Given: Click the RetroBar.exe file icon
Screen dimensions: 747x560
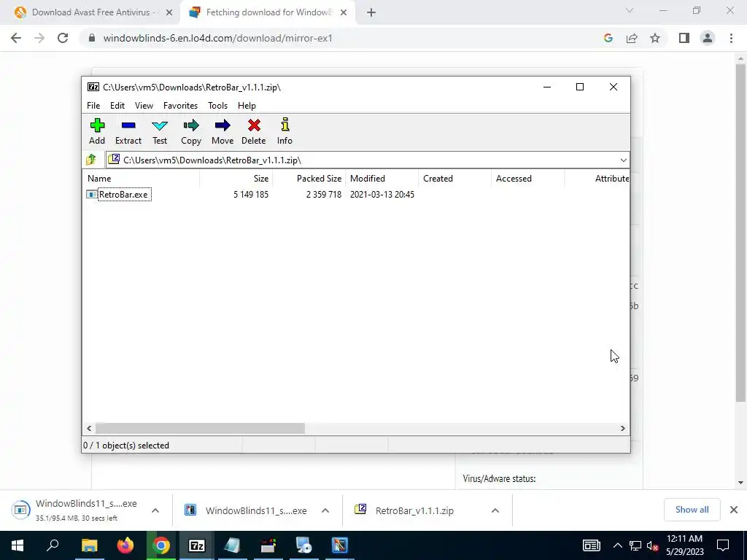Looking at the screenshot, I should tap(91, 194).
